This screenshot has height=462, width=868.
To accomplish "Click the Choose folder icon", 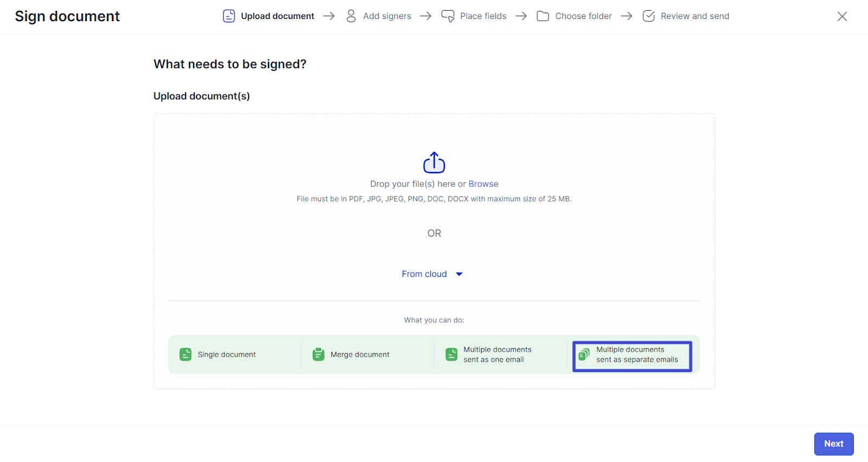I will click(x=542, y=16).
